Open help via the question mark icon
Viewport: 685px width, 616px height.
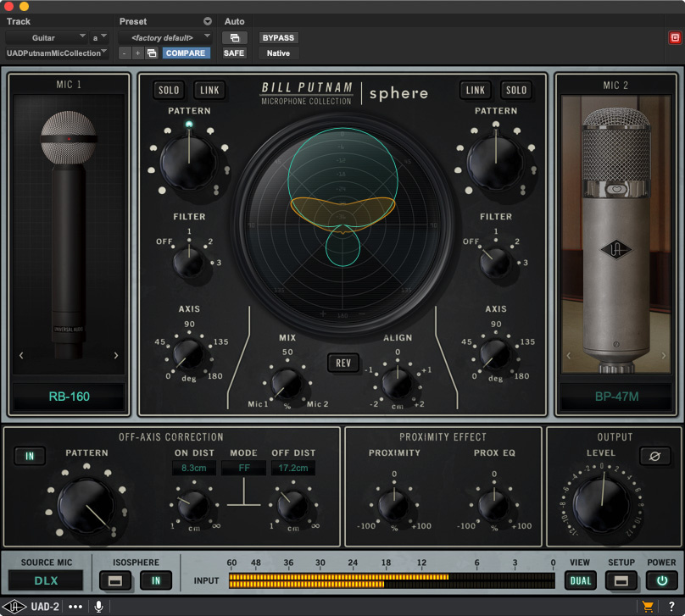pyautogui.click(x=672, y=606)
